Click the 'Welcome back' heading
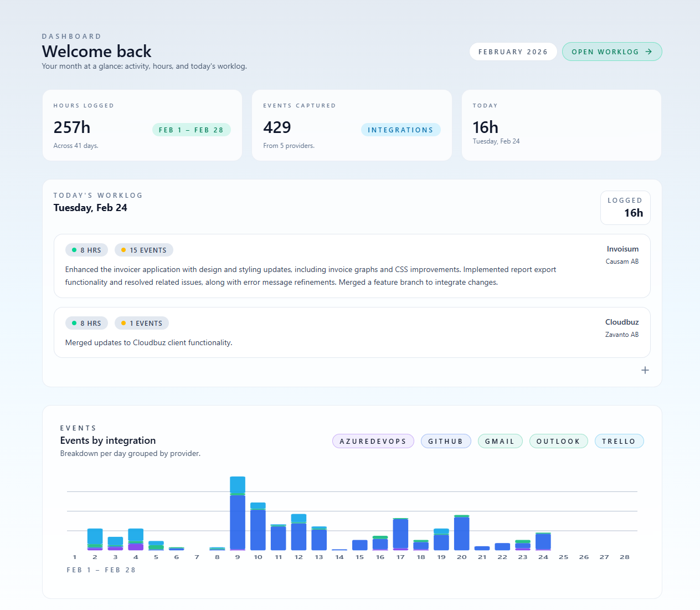700x610 pixels. click(x=97, y=52)
